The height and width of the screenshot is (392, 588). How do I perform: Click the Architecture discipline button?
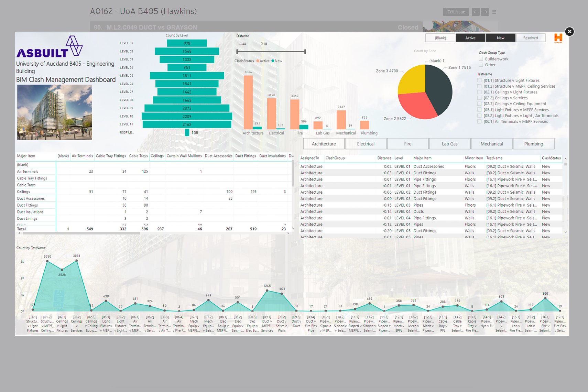[x=324, y=144]
